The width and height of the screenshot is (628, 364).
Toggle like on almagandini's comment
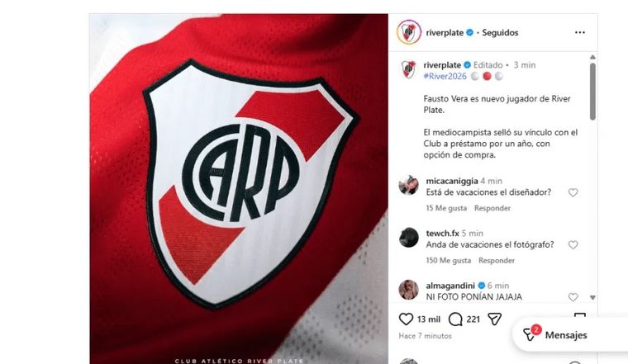point(573,297)
